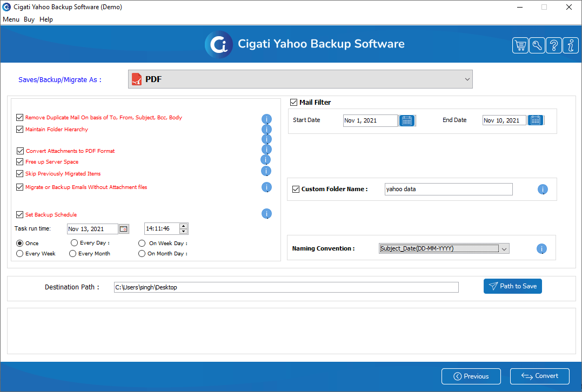Increase task run time with up arrow

click(183, 226)
